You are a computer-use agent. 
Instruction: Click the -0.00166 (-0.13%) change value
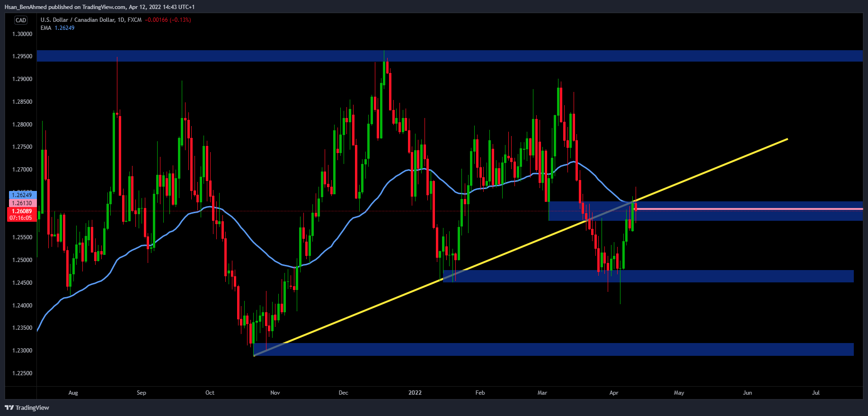[168, 20]
